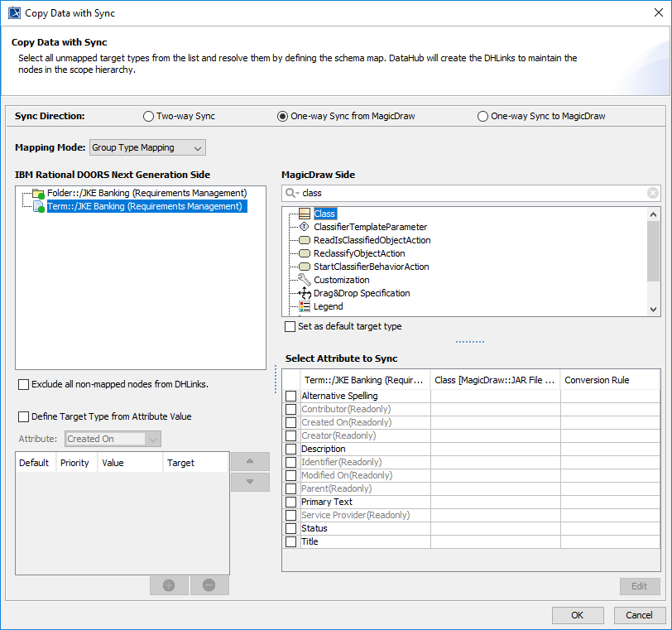Click in the class search text field

click(x=472, y=193)
